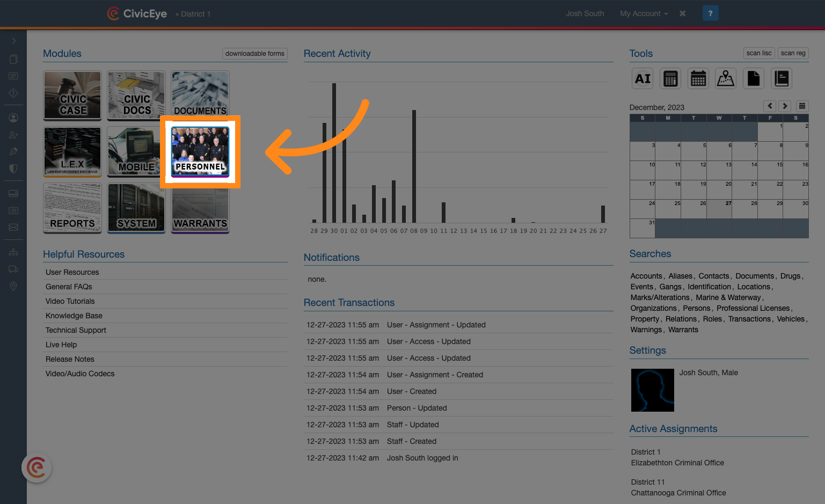Open the Documents module tile

tap(200, 93)
